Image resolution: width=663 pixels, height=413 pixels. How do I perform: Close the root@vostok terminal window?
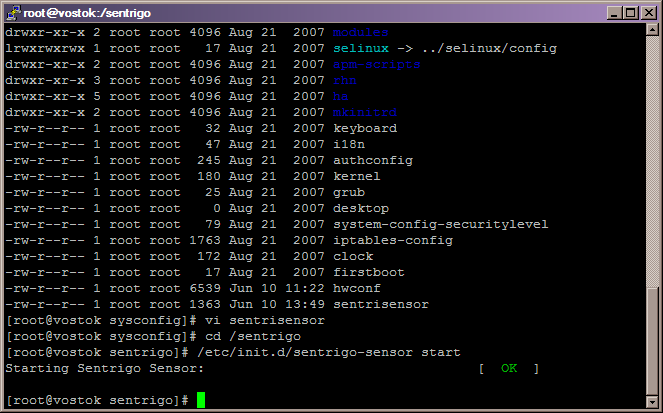pos(649,13)
